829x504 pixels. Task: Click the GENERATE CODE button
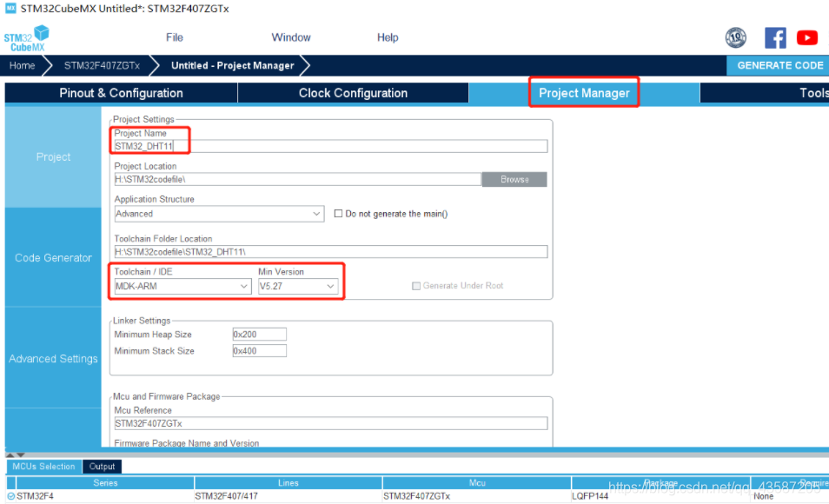click(x=779, y=65)
